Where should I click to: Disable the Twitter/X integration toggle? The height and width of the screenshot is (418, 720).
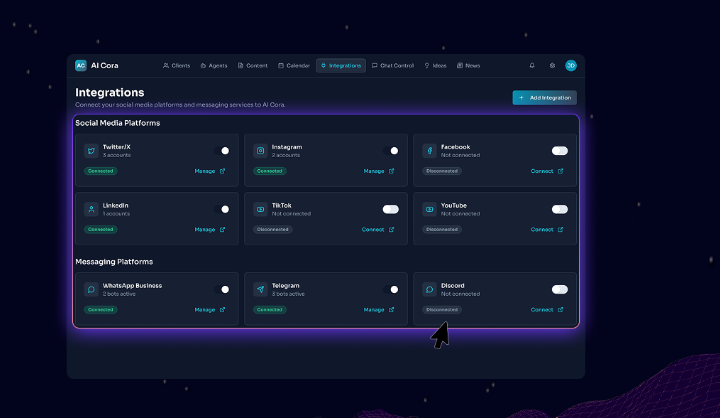click(x=222, y=151)
